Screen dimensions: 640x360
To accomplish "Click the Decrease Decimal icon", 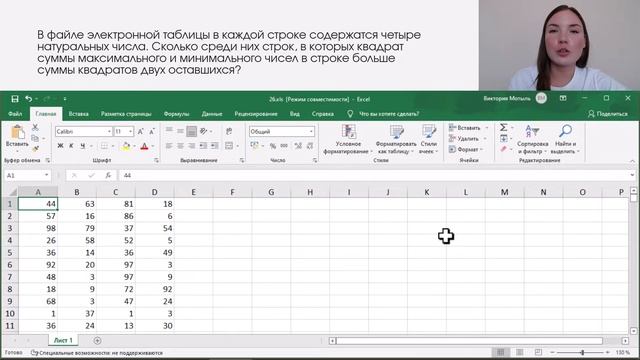I will [310, 146].
